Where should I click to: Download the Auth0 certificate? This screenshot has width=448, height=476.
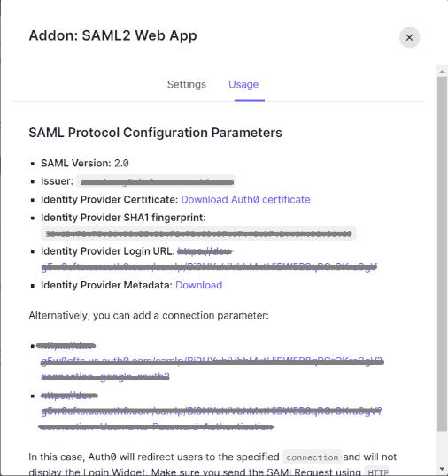click(245, 199)
